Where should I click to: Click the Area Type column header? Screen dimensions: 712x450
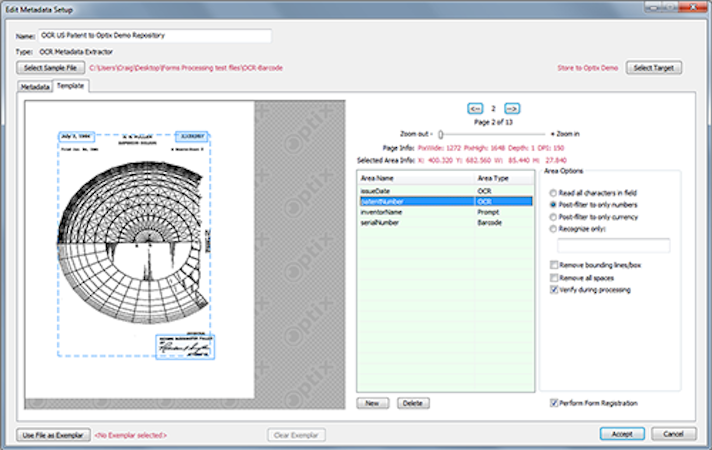click(x=504, y=178)
